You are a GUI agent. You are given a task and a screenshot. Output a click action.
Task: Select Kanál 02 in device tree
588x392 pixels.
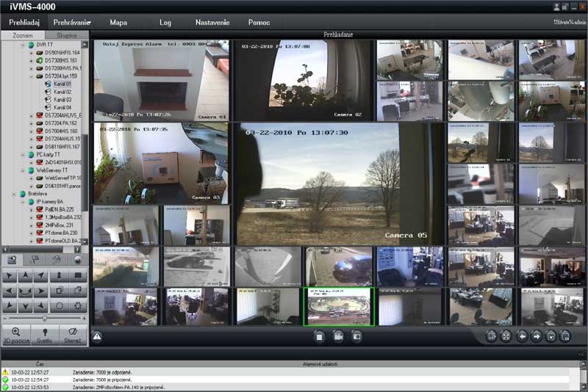click(62, 92)
